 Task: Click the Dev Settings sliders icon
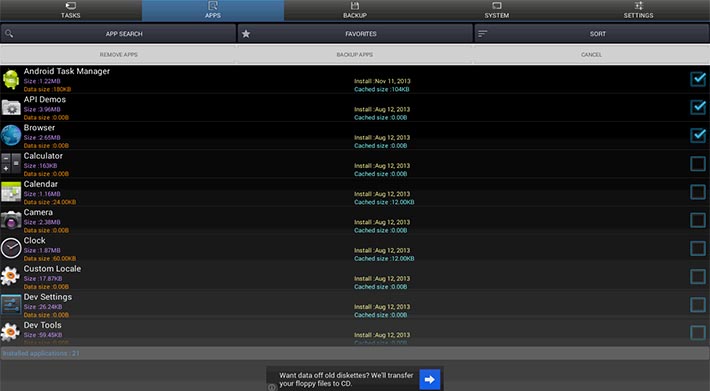click(x=11, y=305)
